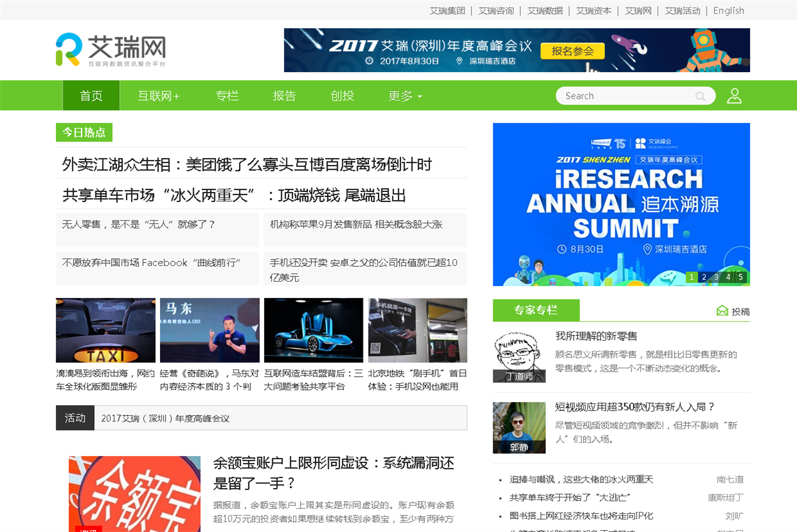Click the 活动 label
The image size is (797, 532).
coord(75,418)
